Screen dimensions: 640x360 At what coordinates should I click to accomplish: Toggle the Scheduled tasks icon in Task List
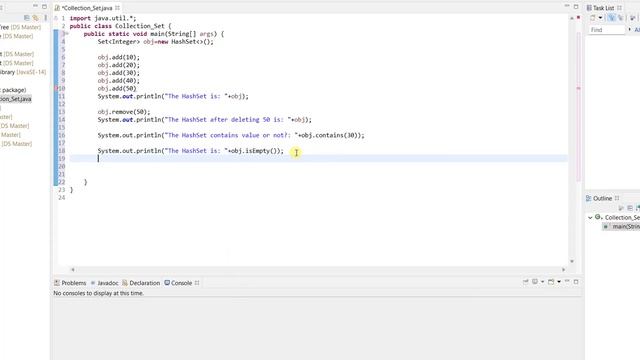pos(620,18)
